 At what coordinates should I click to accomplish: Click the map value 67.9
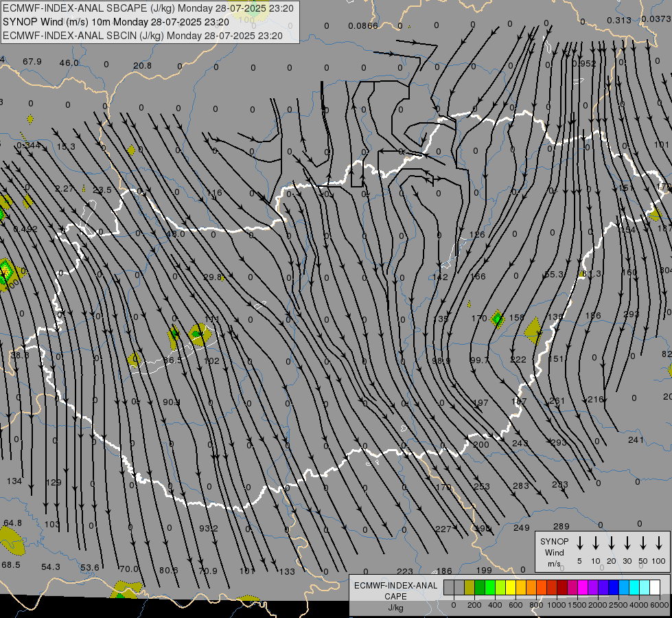pyautogui.click(x=32, y=62)
